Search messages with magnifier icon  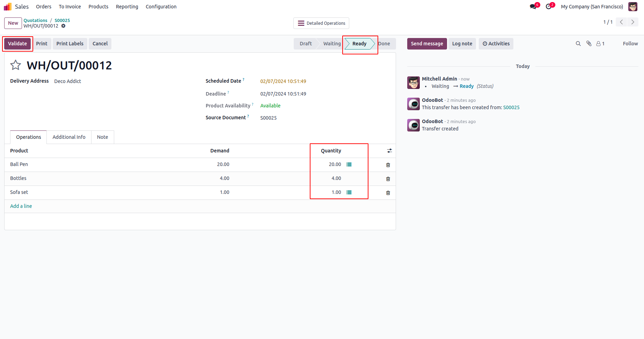pos(578,44)
